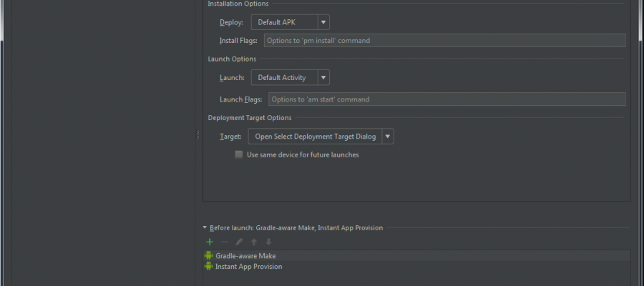
Task: Click Android icon beside Instant App Provision
Action: 208,266
